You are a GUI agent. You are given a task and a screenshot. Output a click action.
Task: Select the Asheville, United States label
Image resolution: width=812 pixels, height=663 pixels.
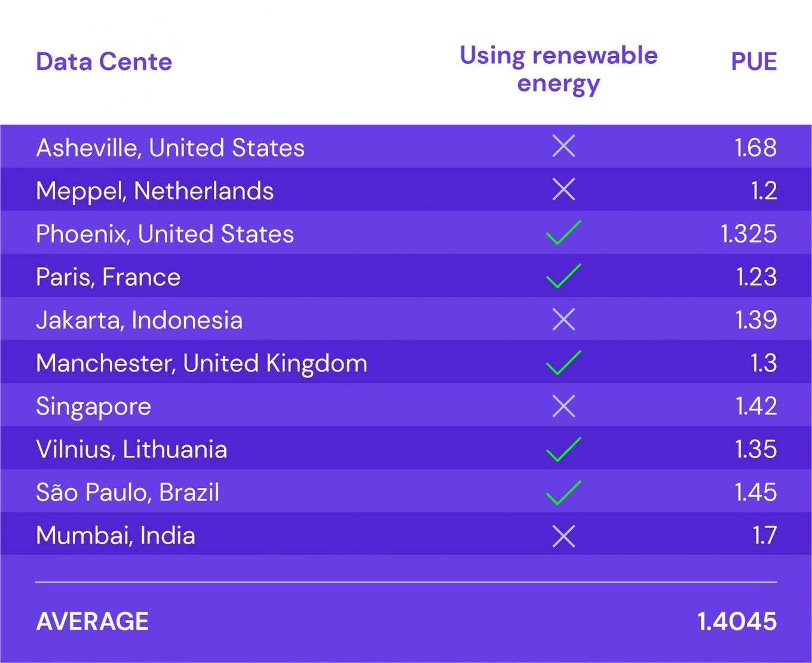(170, 148)
